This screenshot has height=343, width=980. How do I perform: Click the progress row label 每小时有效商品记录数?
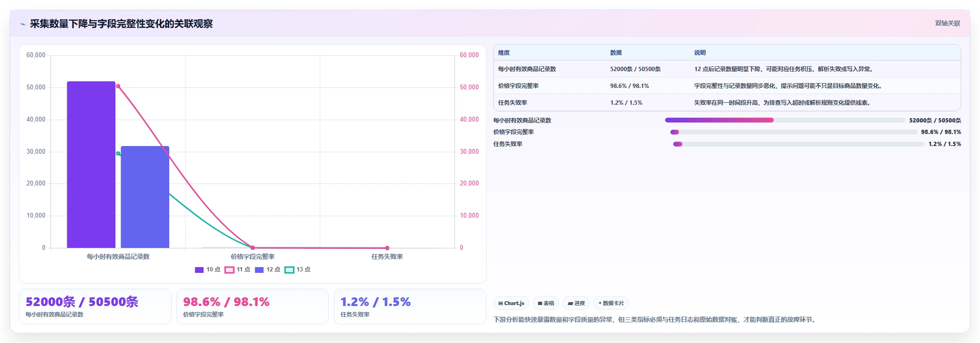[x=522, y=121]
